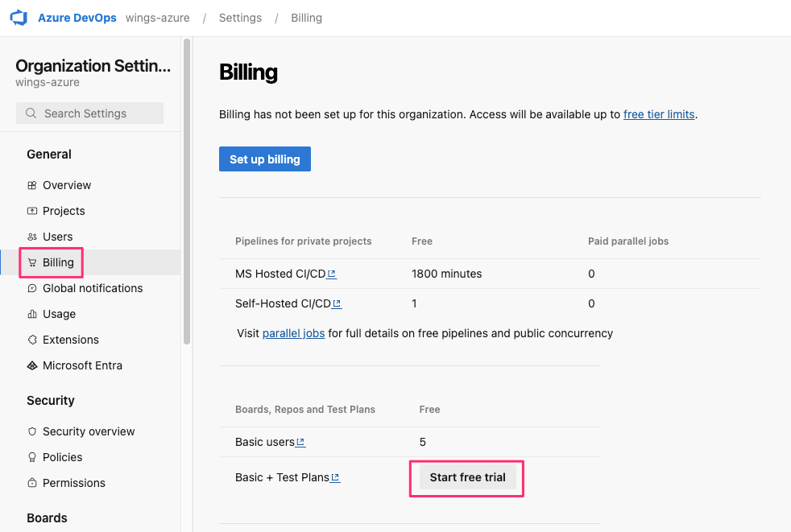The width and height of the screenshot is (791, 532).
Task: Open external link icon beside Basic users
Action: point(300,442)
